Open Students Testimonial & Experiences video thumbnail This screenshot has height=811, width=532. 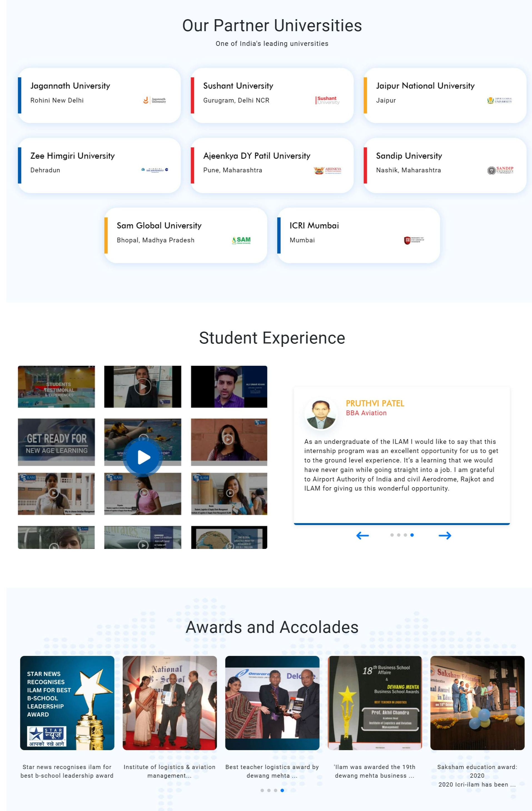point(56,387)
